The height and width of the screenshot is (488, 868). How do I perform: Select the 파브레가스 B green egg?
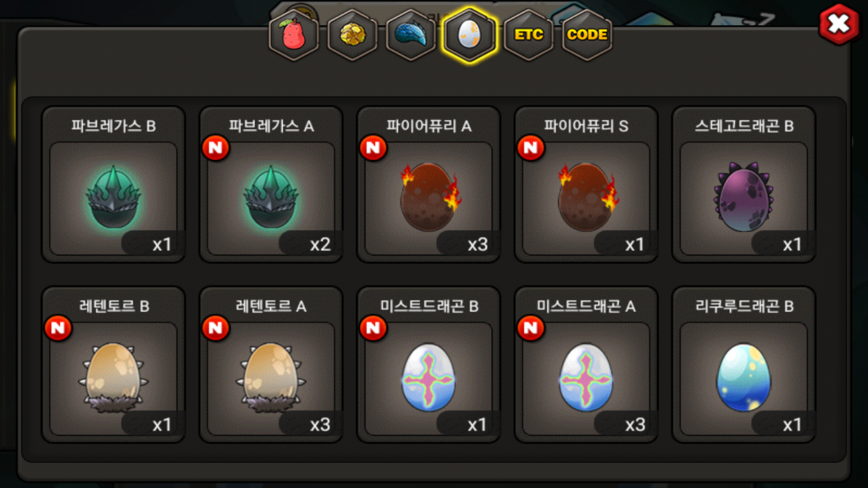coord(113,184)
